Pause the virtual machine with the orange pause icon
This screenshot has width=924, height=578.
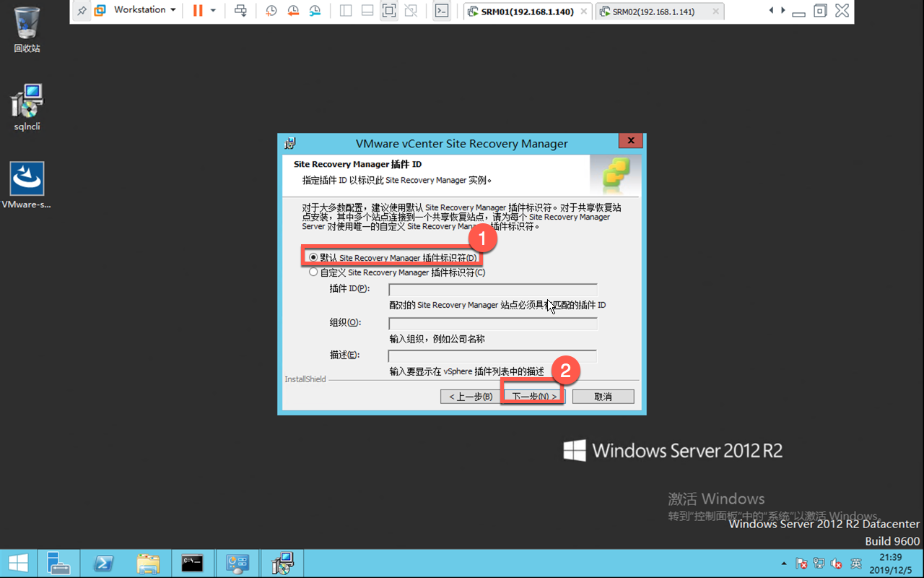(x=197, y=11)
